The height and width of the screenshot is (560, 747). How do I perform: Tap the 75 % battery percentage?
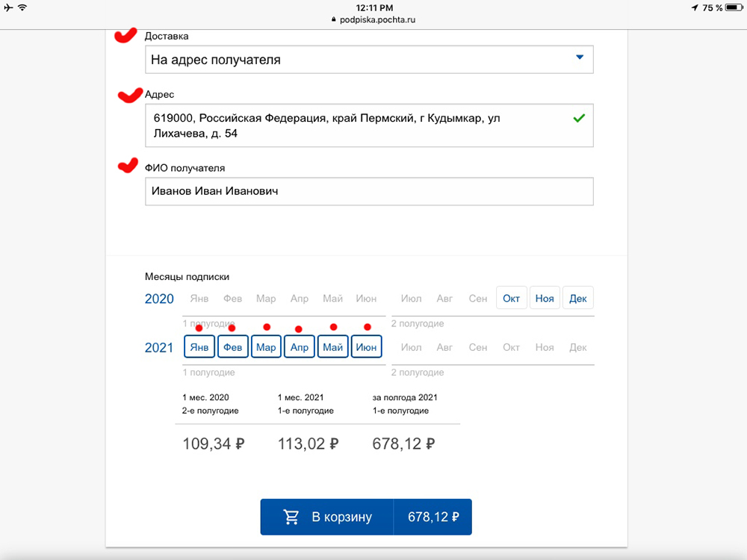[x=712, y=7]
